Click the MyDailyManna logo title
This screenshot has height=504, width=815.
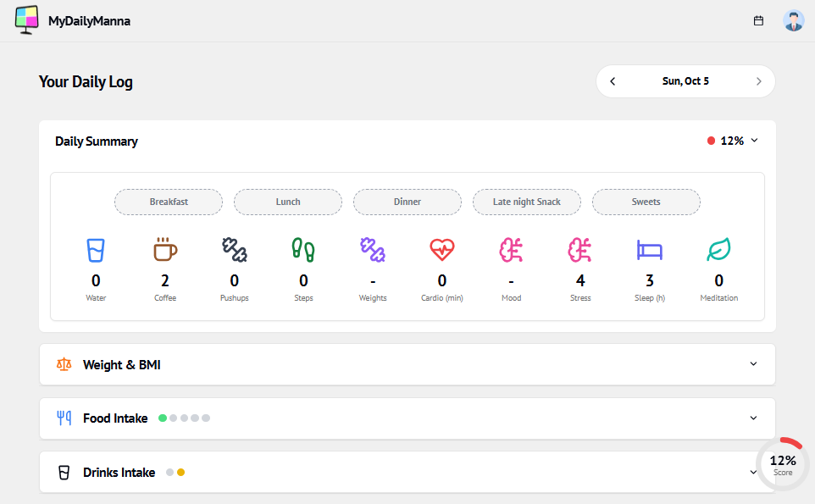89,20
